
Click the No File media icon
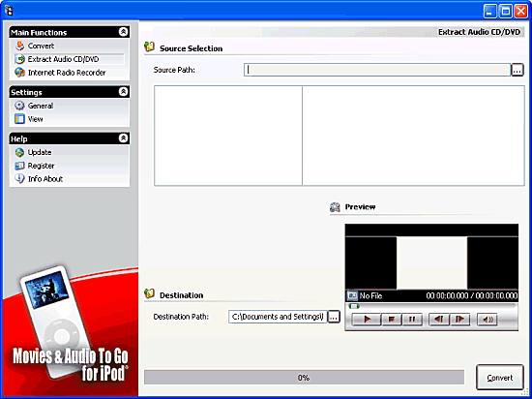click(x=352, y=295)
